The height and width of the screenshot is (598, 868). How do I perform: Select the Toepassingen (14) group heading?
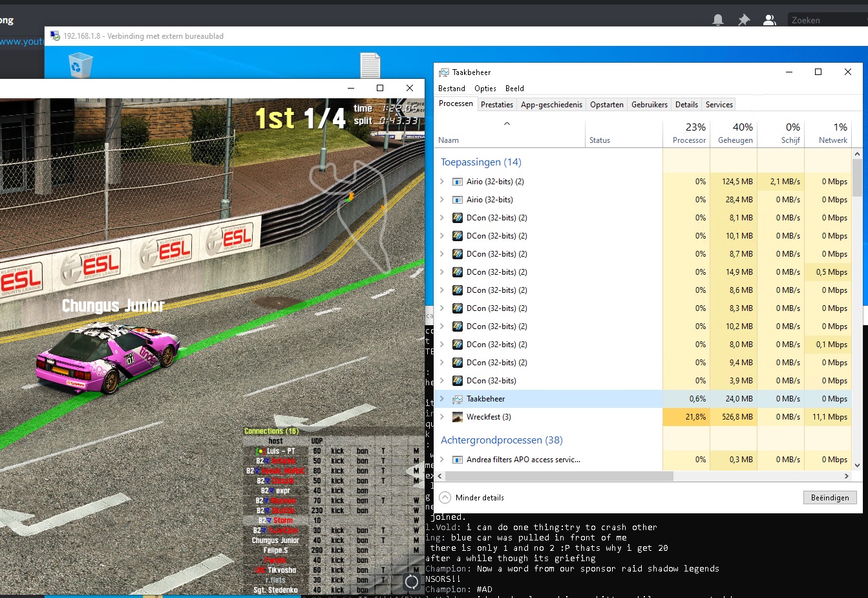481,162
